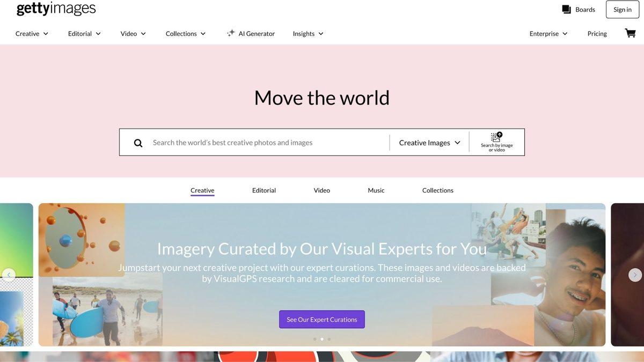
Task: Expand the Creative navigation menu
Action: coord(32,33)
